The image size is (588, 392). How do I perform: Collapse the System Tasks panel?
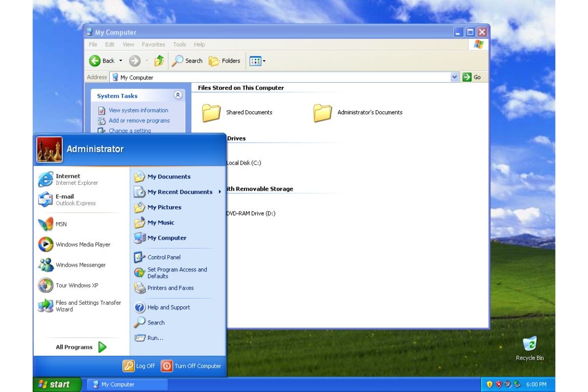click(178, 95)
